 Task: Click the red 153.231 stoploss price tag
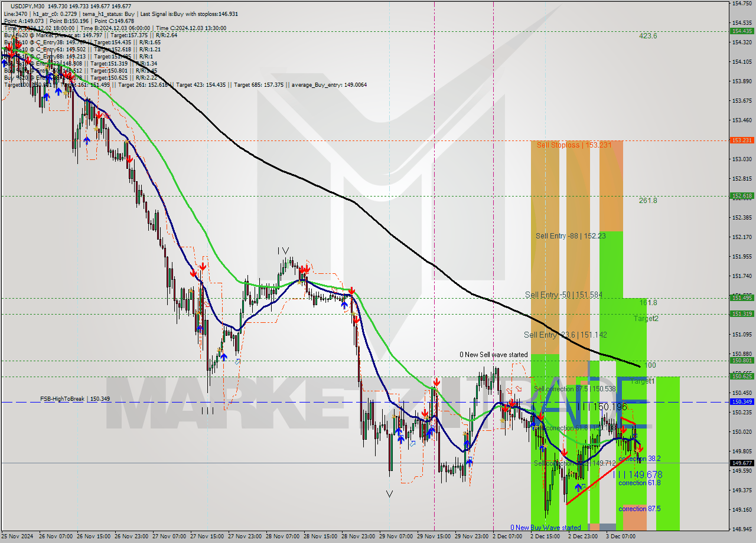(742, 140)
